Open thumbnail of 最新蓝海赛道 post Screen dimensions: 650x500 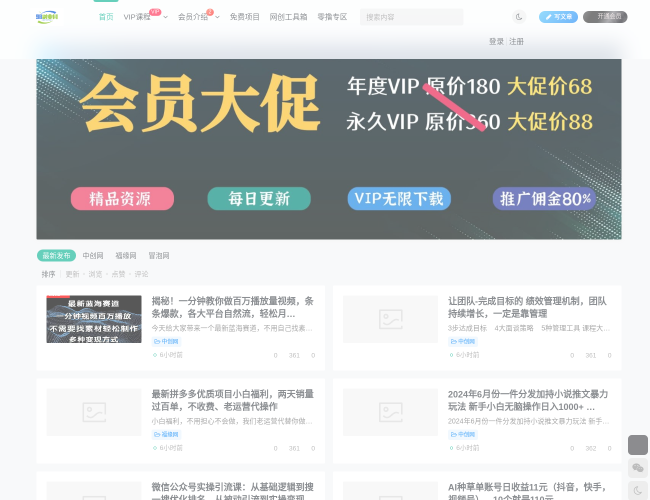[x=94, y=319]
